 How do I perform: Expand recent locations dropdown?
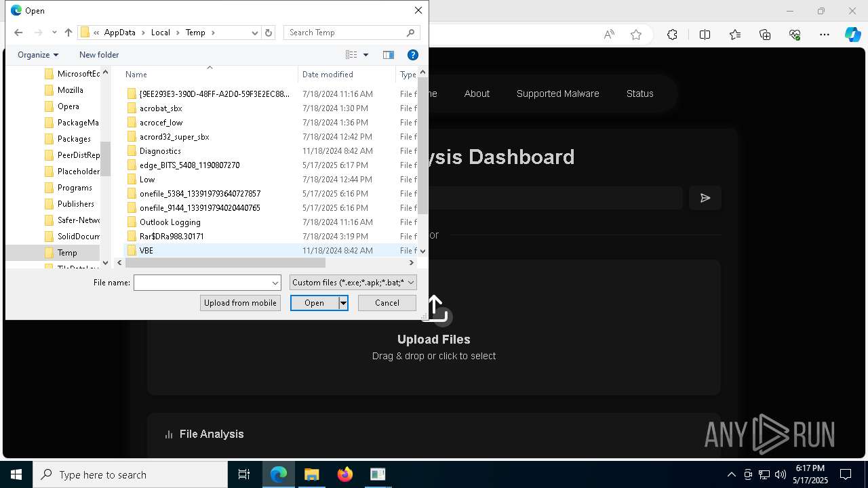pos(54,33)
